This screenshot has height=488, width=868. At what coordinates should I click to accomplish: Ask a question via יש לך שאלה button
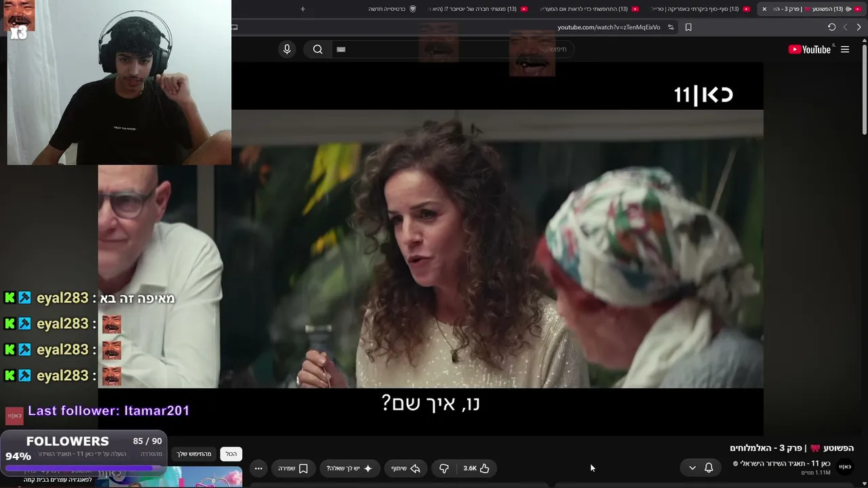click(x=350, y=468)
